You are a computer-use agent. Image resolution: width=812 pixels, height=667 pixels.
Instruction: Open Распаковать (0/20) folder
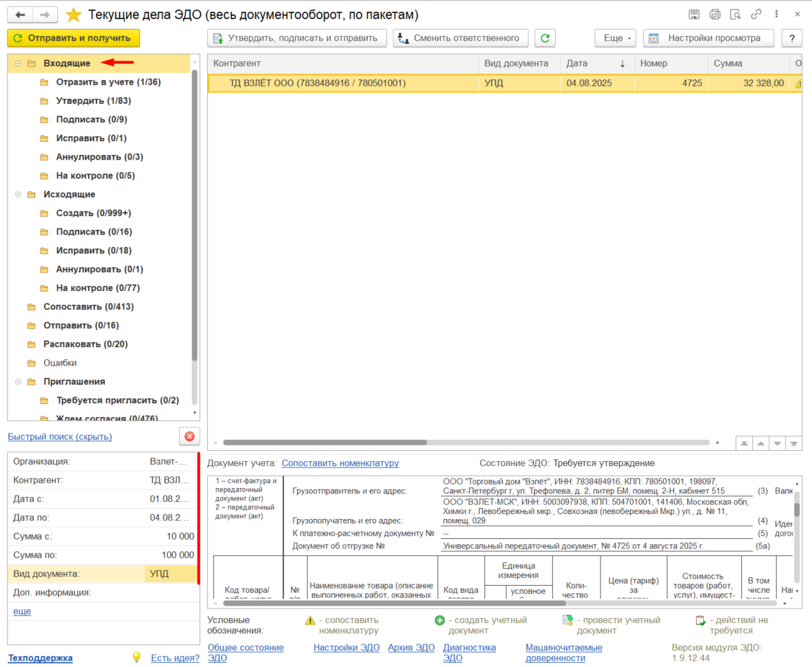pyautogui.click(x=85, y=344)
